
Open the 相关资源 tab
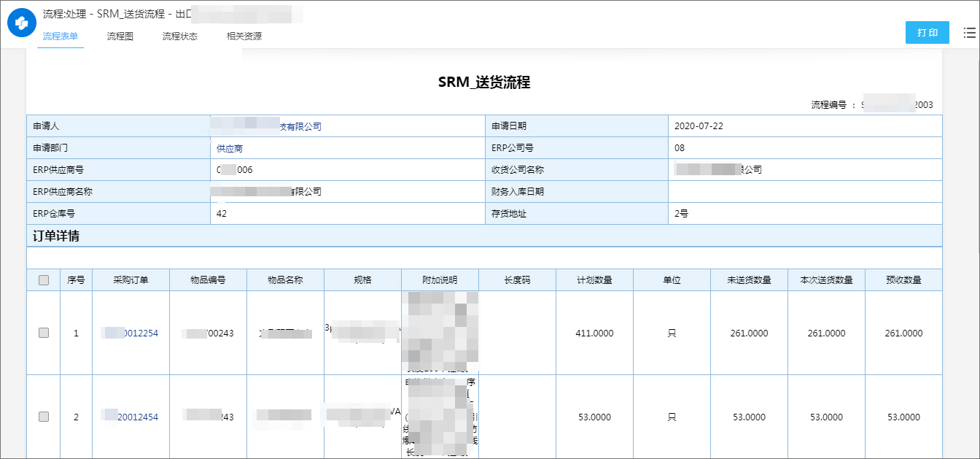click(x=244, y=35)
